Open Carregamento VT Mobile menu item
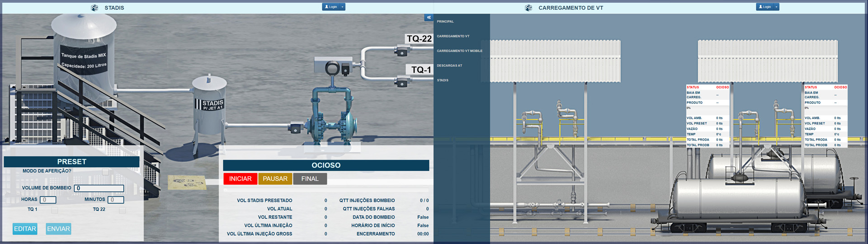 459,51
